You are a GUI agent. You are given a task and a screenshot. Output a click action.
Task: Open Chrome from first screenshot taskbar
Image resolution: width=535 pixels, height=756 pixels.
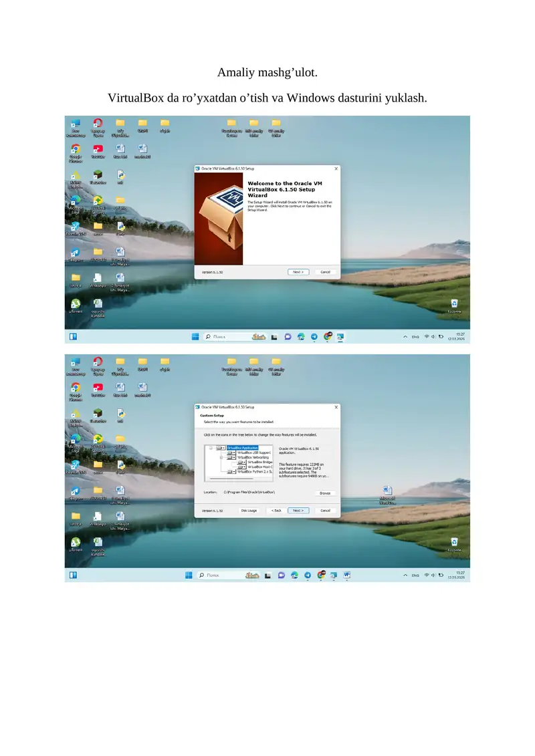(x=327, y=337)
